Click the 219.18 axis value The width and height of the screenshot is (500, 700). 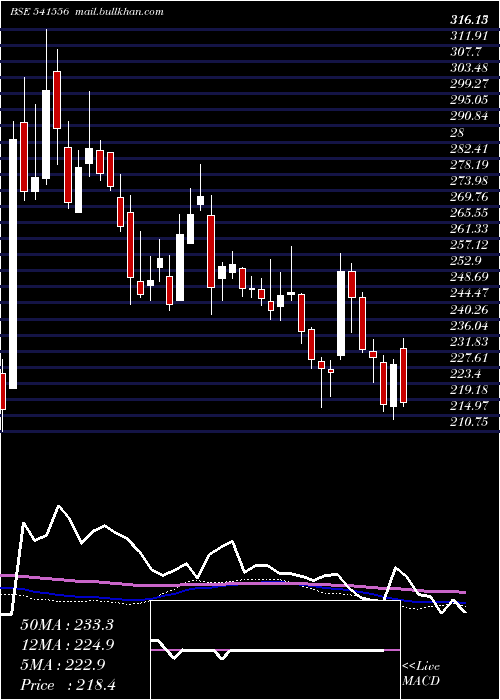[x=469, y=390]
